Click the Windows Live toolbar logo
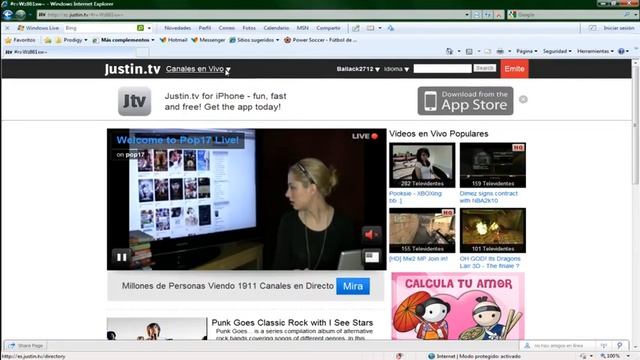This screenshot has height=360, width=640. click(x=38, y=28)
